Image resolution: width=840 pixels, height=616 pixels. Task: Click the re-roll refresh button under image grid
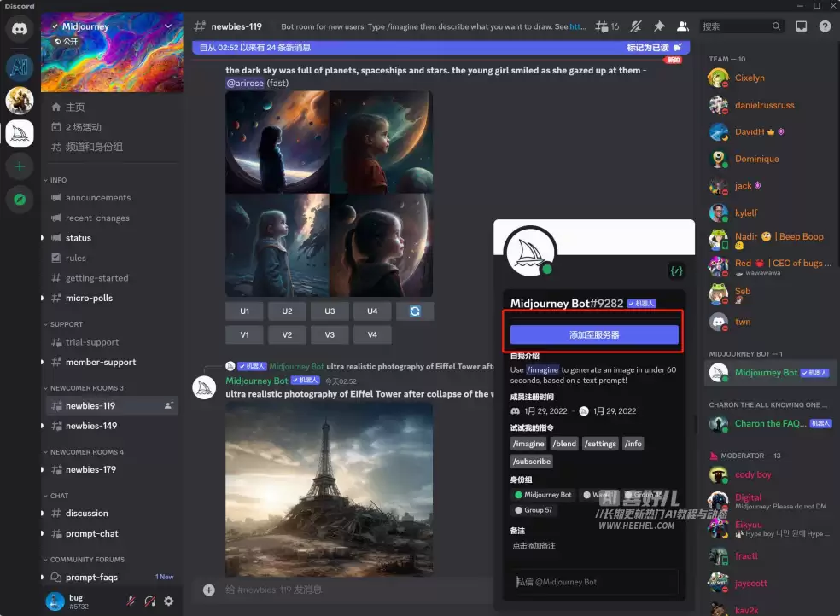click(415, 311)
